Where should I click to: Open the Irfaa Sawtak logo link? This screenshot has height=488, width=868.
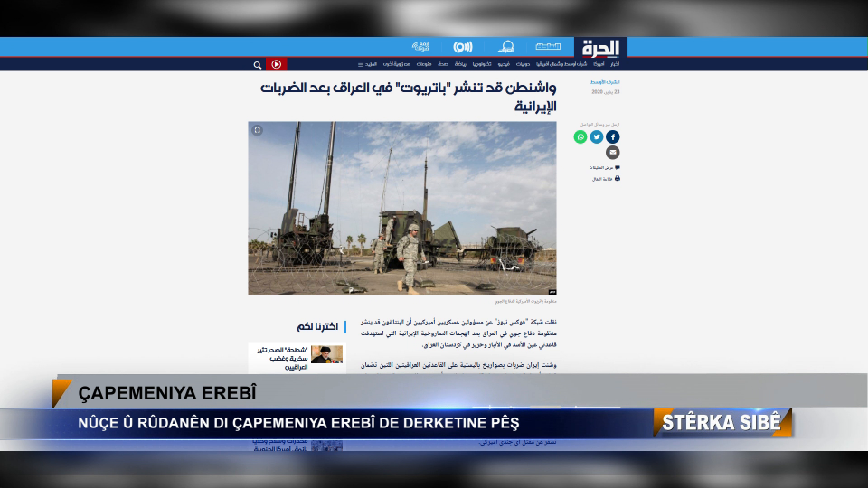(x=420, y=46)
